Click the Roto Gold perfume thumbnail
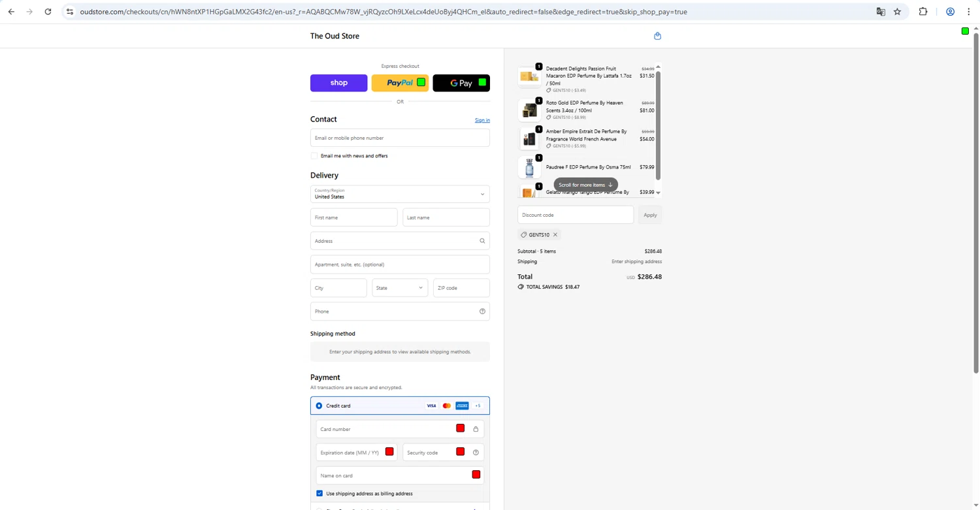 point(529,110)
